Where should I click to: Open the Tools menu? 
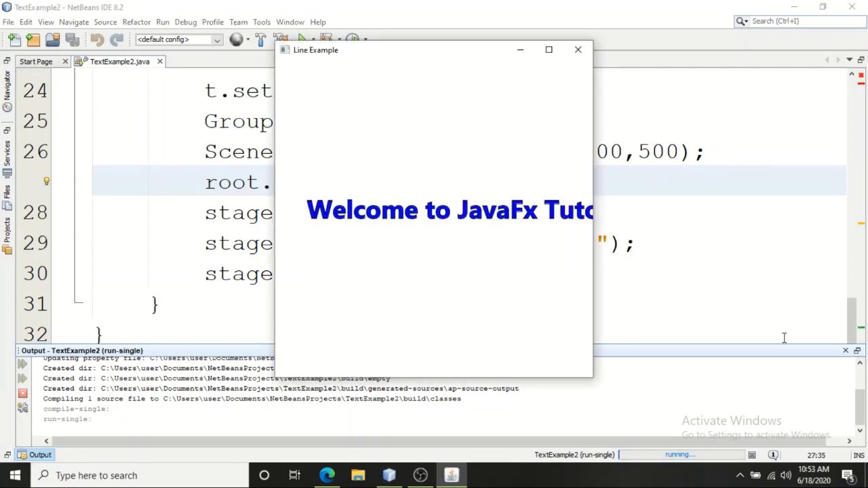coord(261,22)
